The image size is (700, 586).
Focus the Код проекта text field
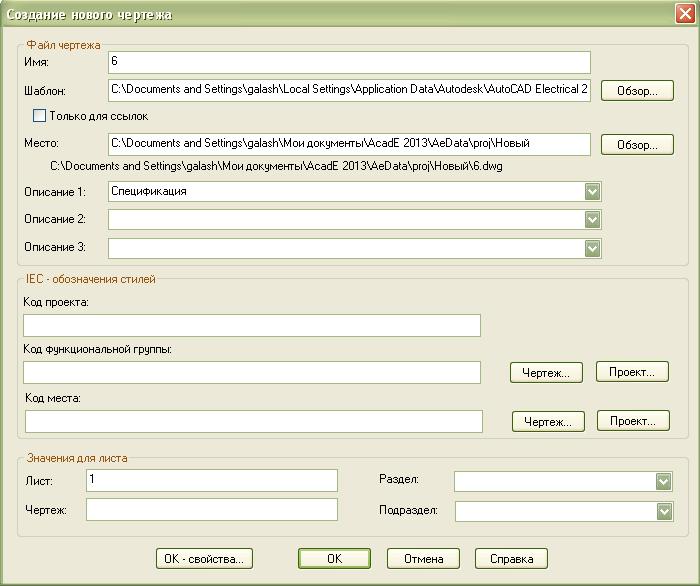[251, 326]
